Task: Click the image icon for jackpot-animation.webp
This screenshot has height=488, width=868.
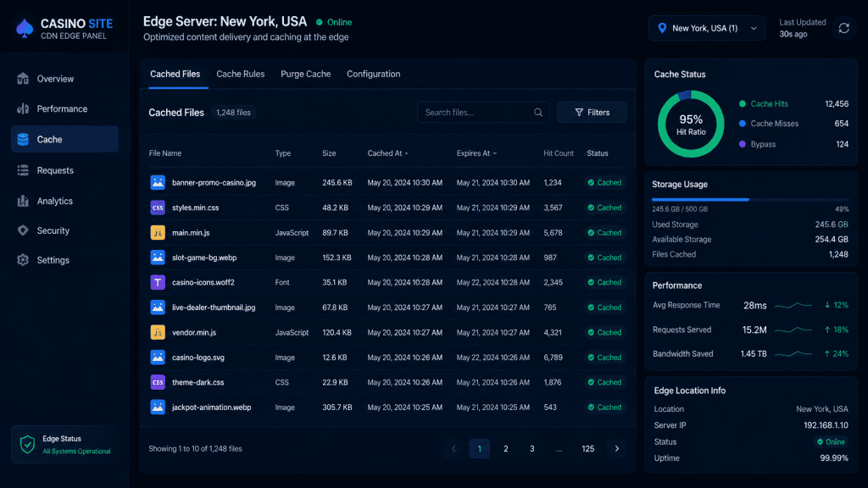Action: pos(158,407)
